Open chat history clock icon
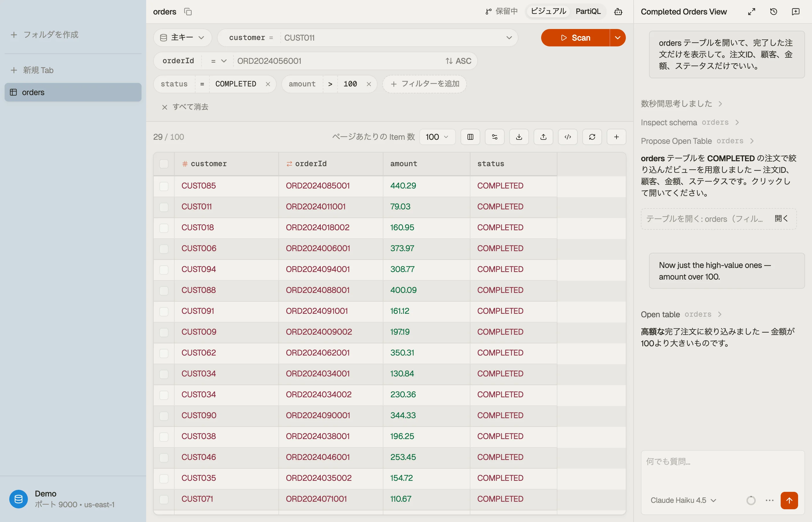This screenshot has height=522, width=812. (x=773, y=12)
